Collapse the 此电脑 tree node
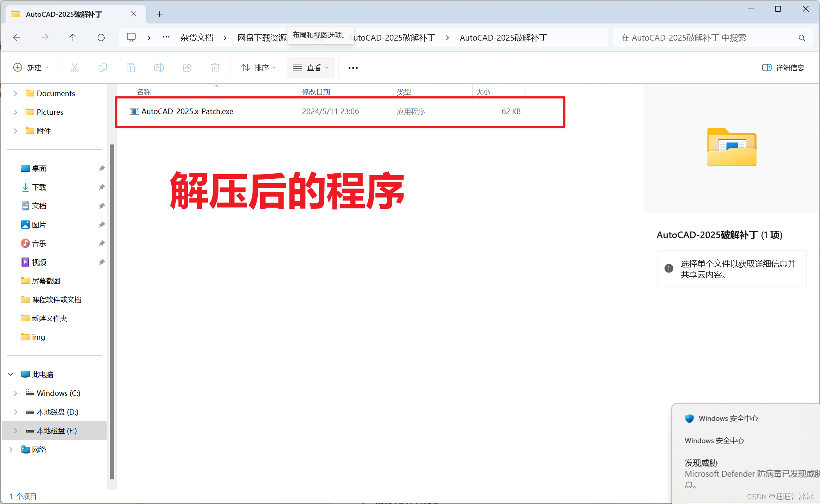This screenshot has width=820, height=504. coord(11,374)
